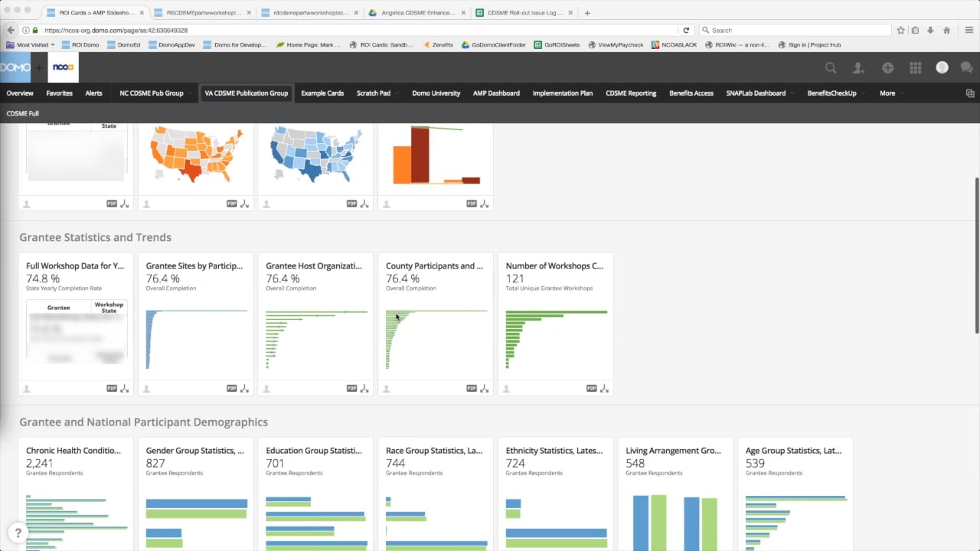Click the PDP badge on Number of Workshops card

tap(591, 389)
